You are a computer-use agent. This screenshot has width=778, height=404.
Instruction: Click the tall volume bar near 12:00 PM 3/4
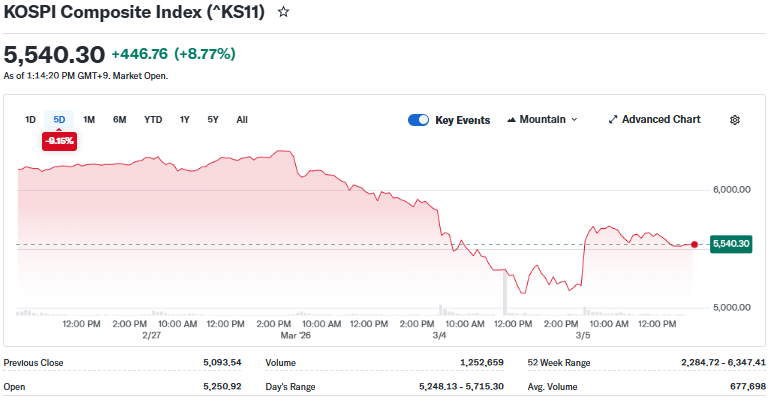[505, 292]
